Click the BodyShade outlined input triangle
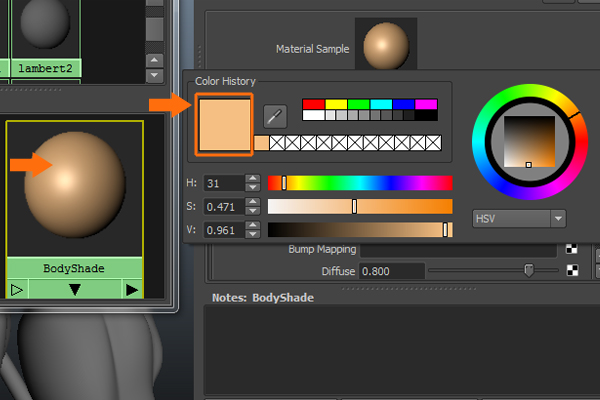The image size is (600, 400). tap(16, 290)
